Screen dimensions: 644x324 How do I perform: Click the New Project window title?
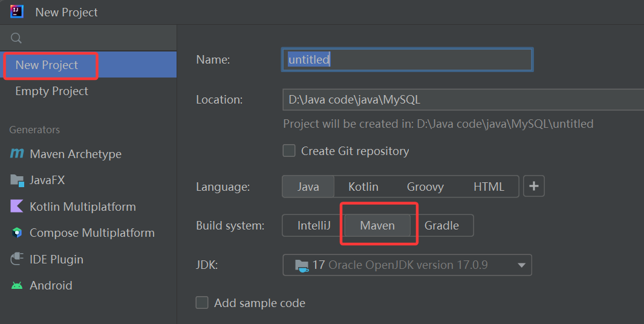coord(67,12)
